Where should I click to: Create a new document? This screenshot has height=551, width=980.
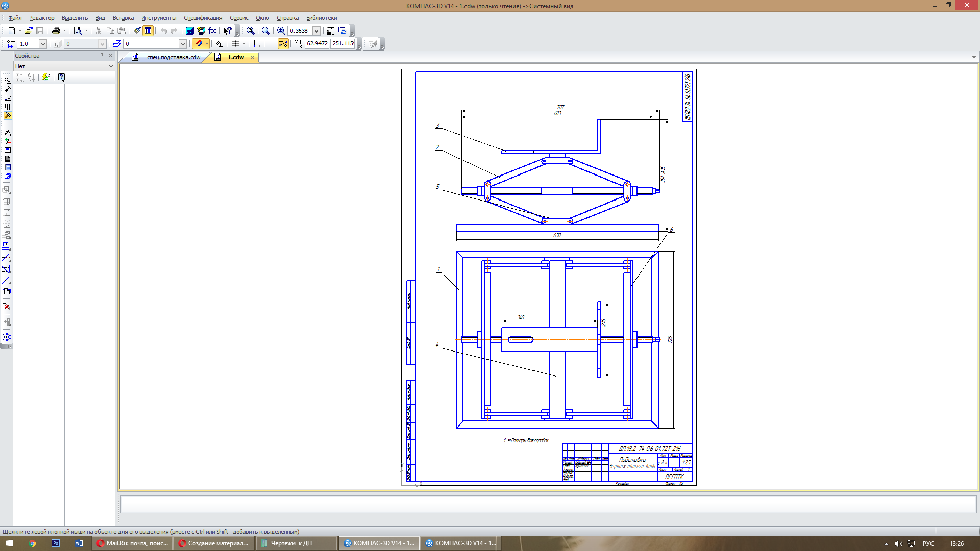point(11,31)
